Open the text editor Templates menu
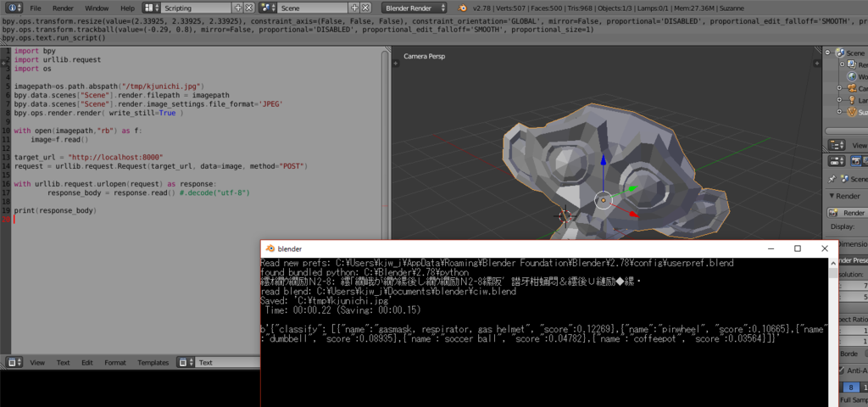868x407 pixels. coord(153,363)
